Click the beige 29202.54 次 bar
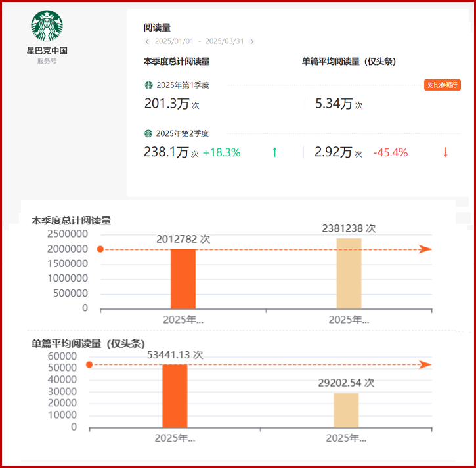This screenshot has height=468, width=476. point(346,410)
